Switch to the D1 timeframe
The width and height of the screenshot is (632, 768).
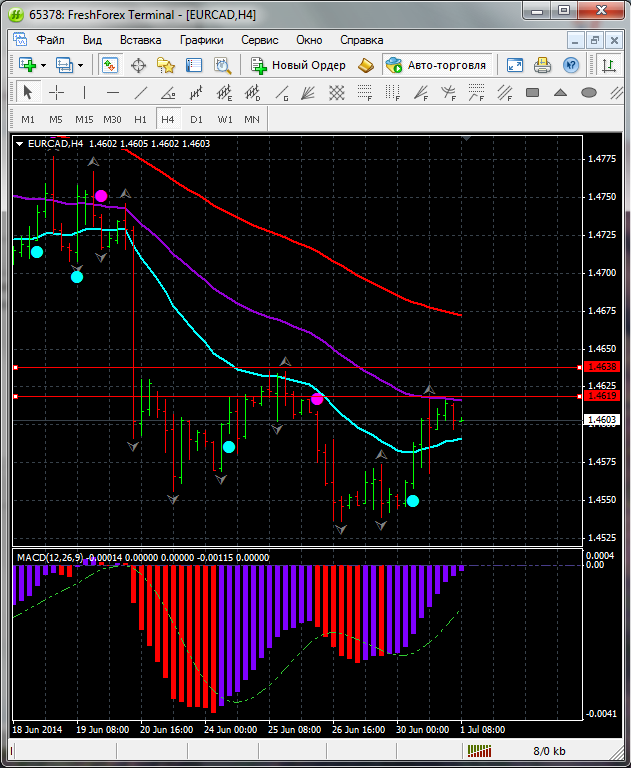(196, 119)
